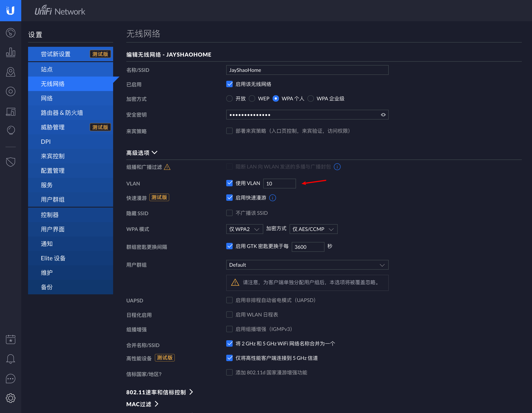Select the WPA Enterprise radio button

point(311,99)
